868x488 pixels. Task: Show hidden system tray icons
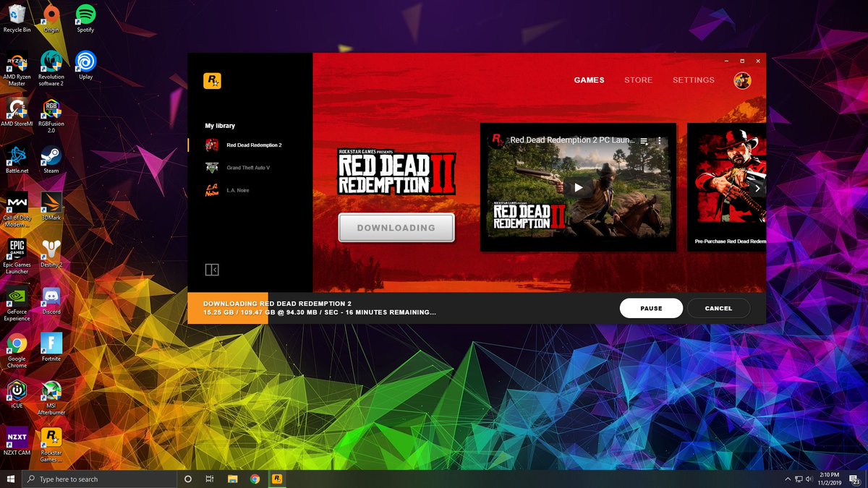[x=788, y=479]
